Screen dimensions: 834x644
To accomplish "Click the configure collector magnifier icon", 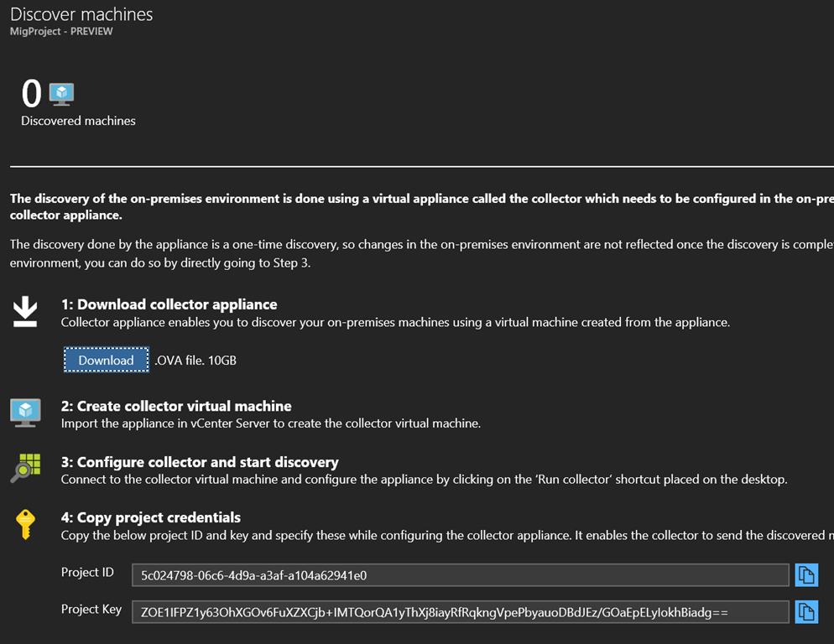I will (25, 468).
